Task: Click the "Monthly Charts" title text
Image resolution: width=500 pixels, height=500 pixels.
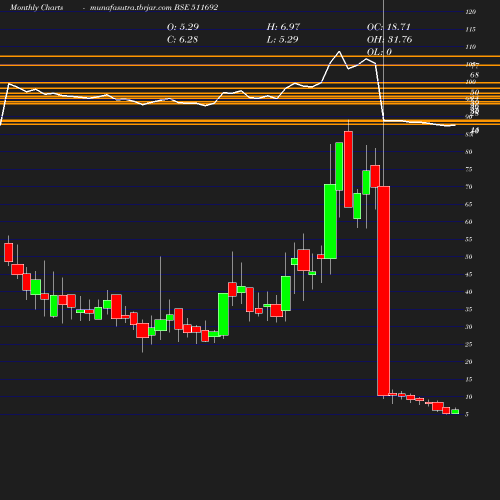Action: [x=37, y=7]
